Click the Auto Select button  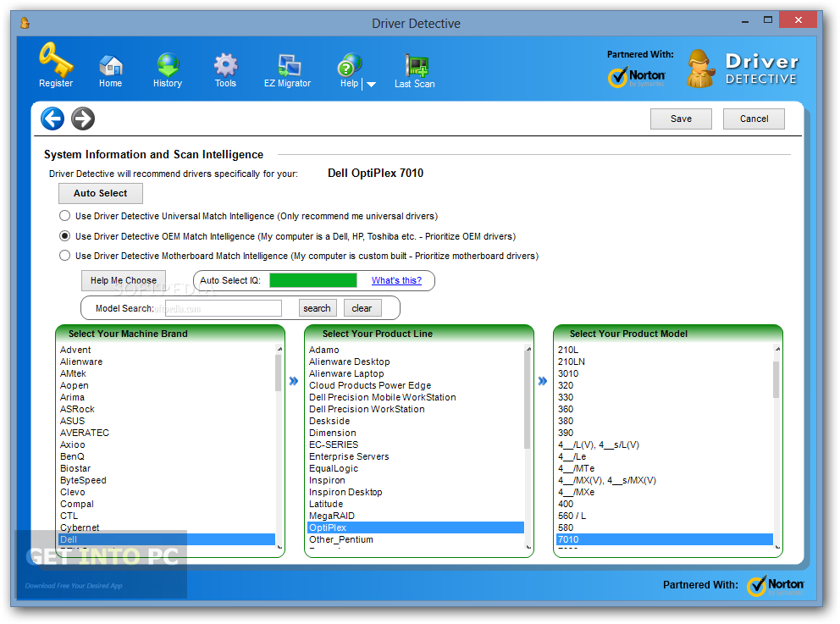pyautogui.click(x=101, y=193)
